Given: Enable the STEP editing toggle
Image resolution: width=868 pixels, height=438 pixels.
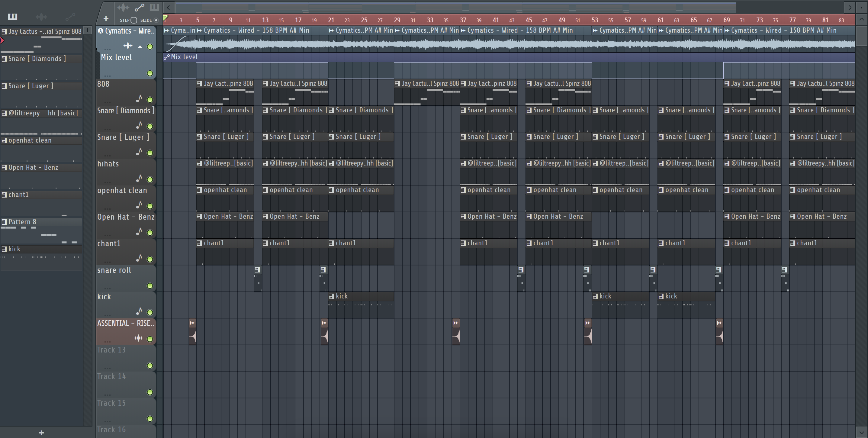Looking at the screenshot, I should (134, 20).
